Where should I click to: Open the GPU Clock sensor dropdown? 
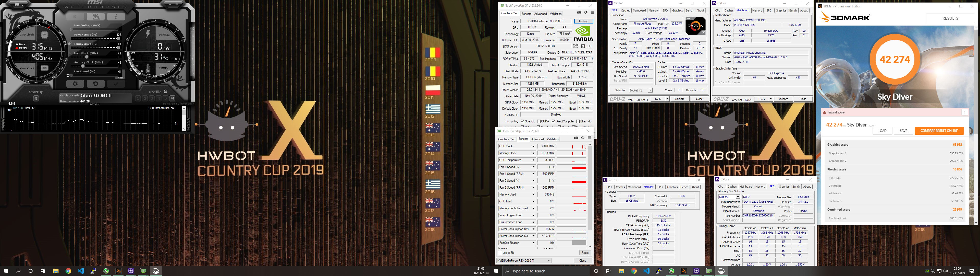[534, 146]
